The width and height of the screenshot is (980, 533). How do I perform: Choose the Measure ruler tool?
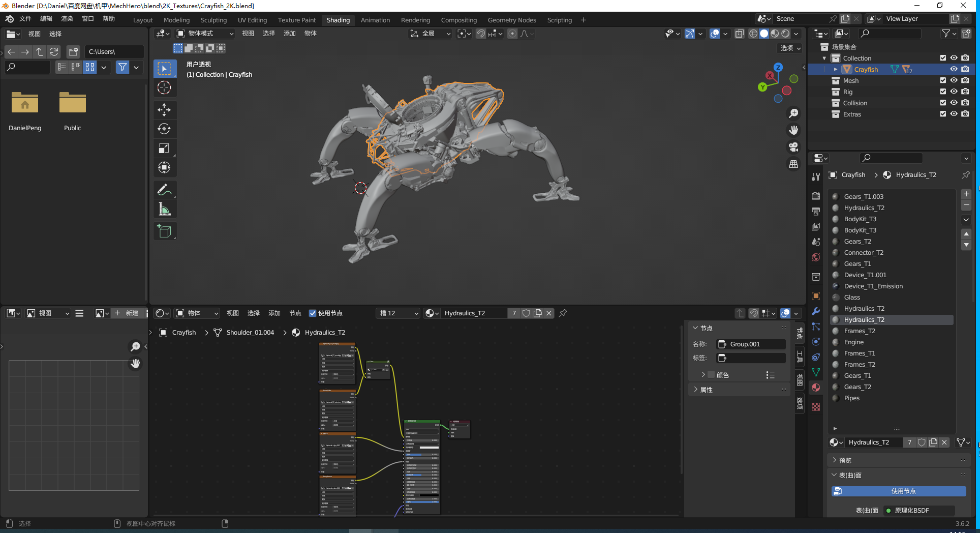pyautogui.click(x=164, y=209)
